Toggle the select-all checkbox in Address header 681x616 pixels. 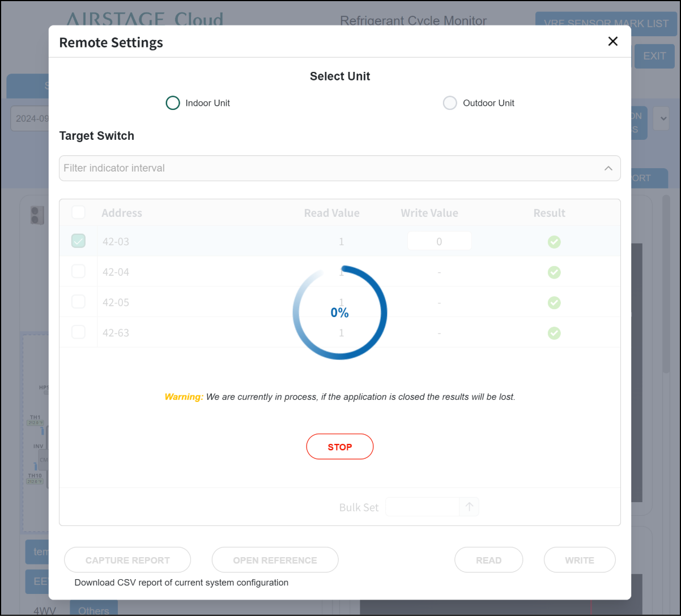[x=78, y=212]
